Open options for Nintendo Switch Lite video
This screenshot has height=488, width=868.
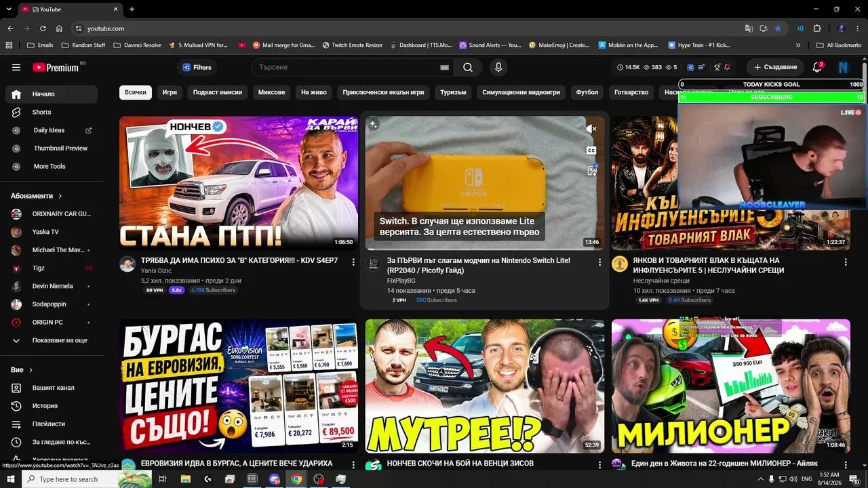(599, 262)
